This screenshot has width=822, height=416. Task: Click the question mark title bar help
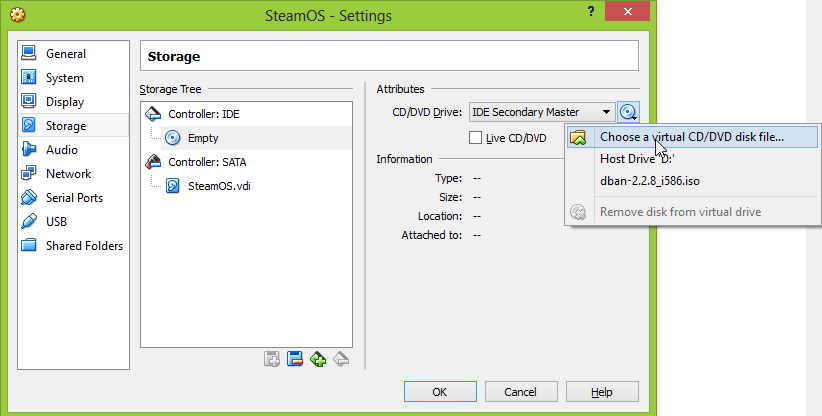coord(591,11)
